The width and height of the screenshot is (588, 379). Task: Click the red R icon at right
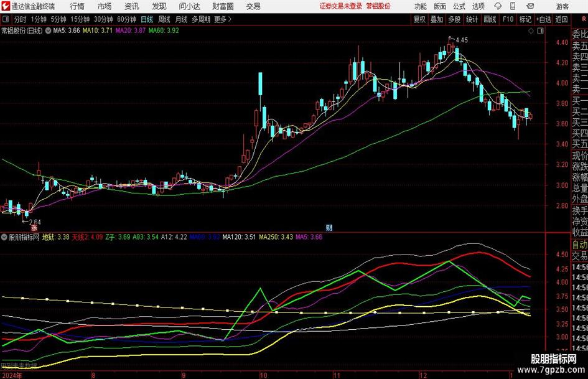(584, 19)
